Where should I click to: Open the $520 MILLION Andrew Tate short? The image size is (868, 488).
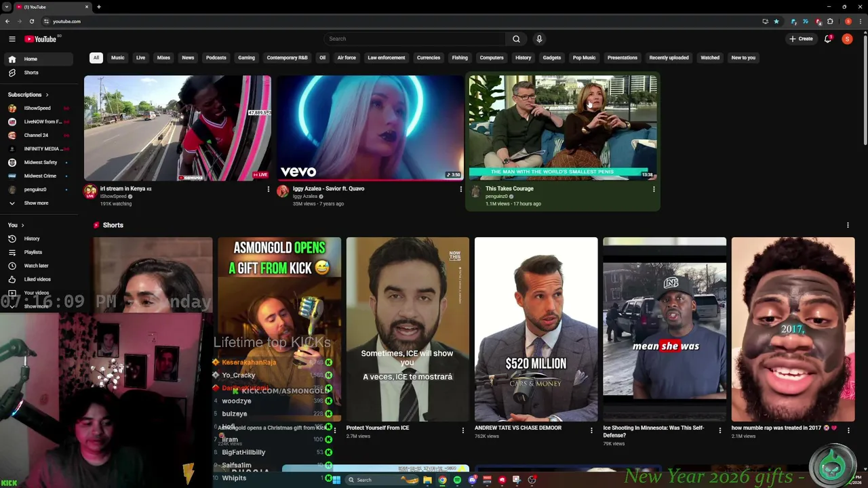pyautogui.click(x=536, y=329)
